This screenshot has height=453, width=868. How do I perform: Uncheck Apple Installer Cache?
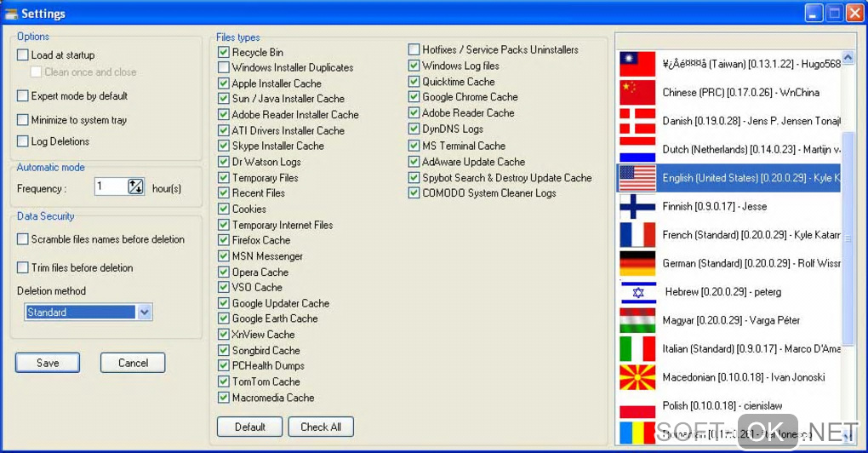point(224,83)
